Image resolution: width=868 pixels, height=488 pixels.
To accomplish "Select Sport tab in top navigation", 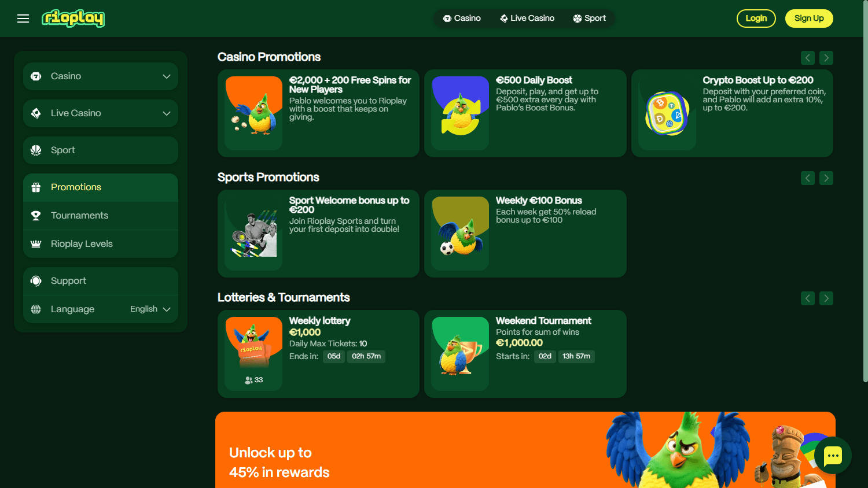I will [590, 19].
